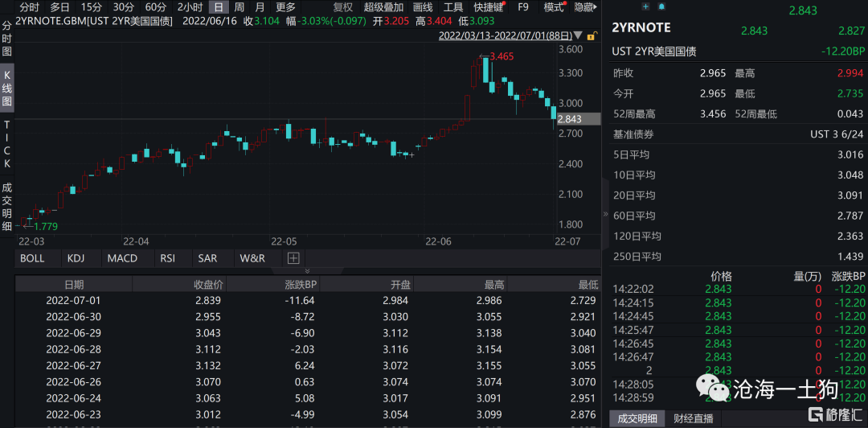Enable the W&R indicator

tap(252, 257)
